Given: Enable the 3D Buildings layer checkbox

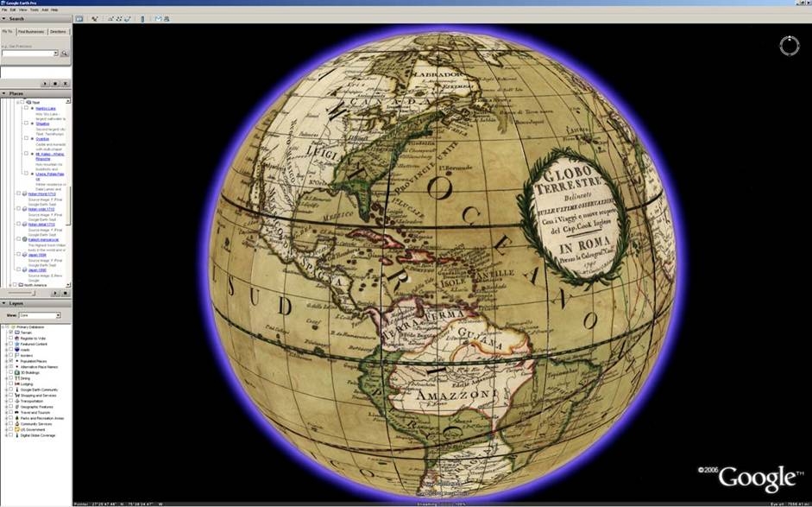Looking at the screenshot, I should (x=10, y=372).
